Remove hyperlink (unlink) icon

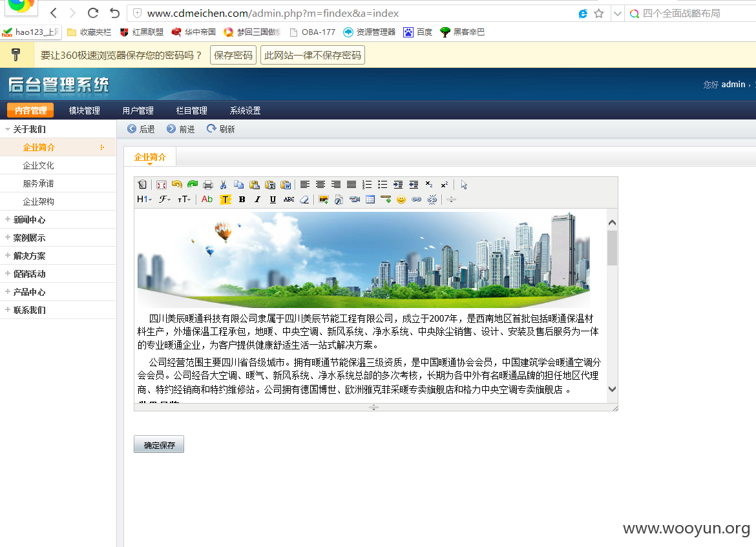coord(432,200)
